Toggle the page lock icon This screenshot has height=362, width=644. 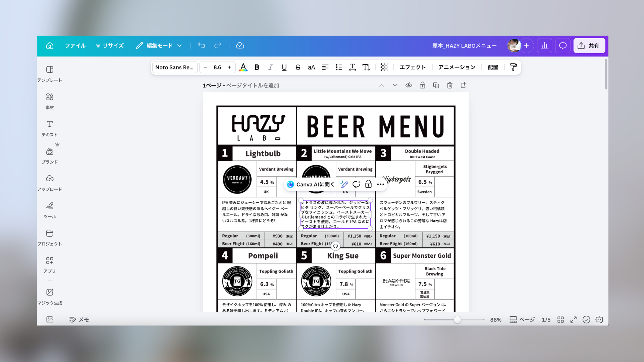(422, 85)
